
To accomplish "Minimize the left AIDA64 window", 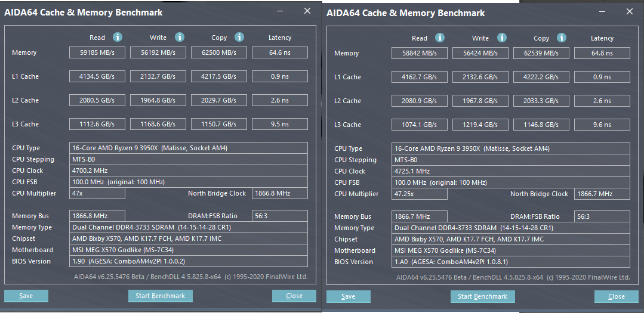I will click(x=280, y=11).
